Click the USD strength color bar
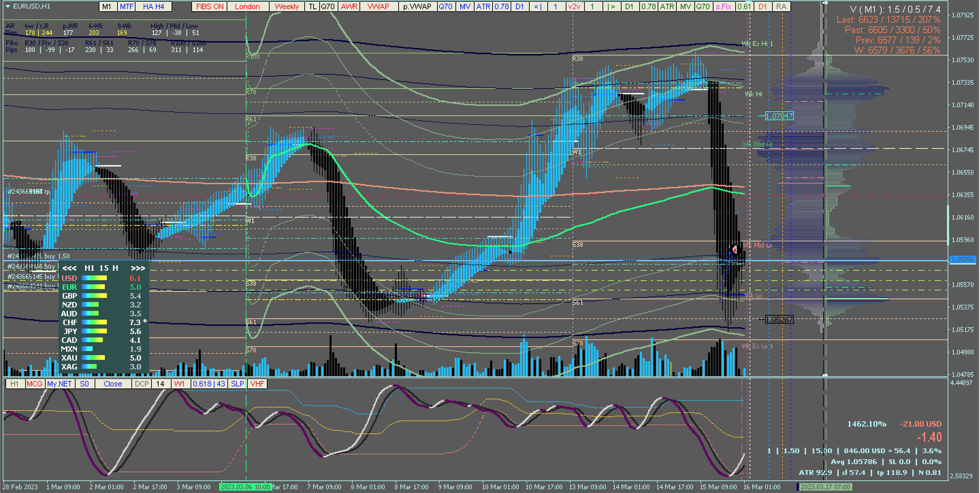The image size is (980, 493). pyautogui.click(x=94, y=278)
